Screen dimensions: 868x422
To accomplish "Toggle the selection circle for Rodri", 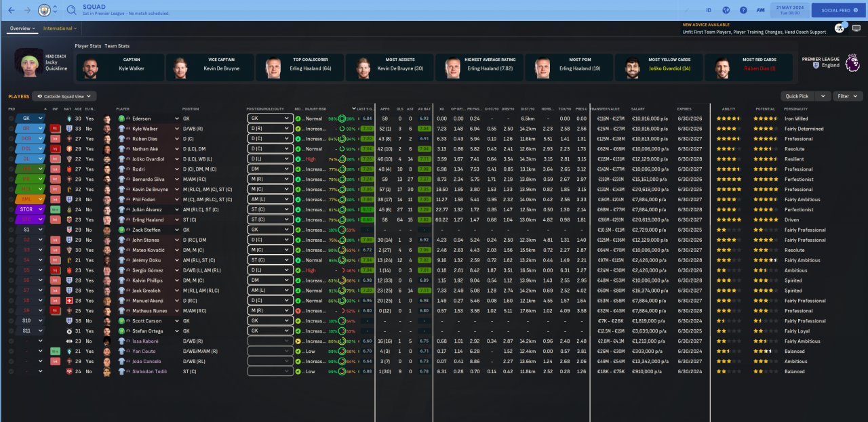I will click(x=11, y=169).
